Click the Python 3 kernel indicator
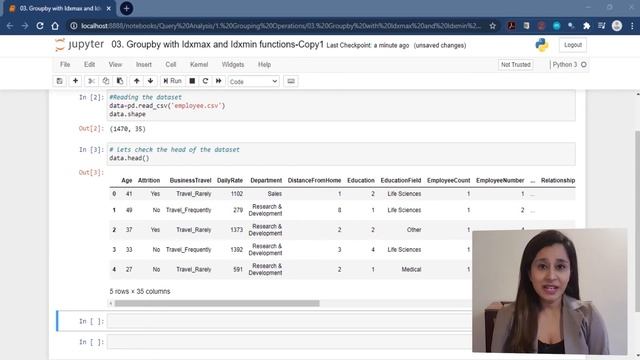The image size is (640, 360). pyautogui.click(x=569, y=64)
